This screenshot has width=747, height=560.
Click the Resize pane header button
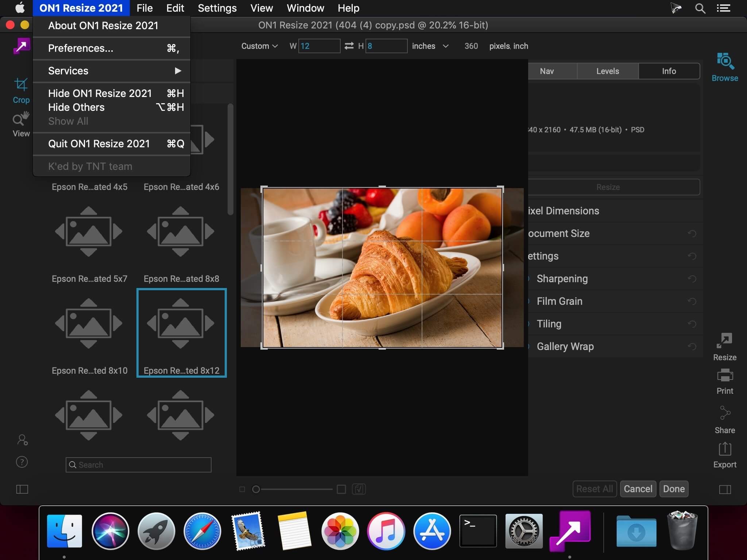tap(614, 187)
